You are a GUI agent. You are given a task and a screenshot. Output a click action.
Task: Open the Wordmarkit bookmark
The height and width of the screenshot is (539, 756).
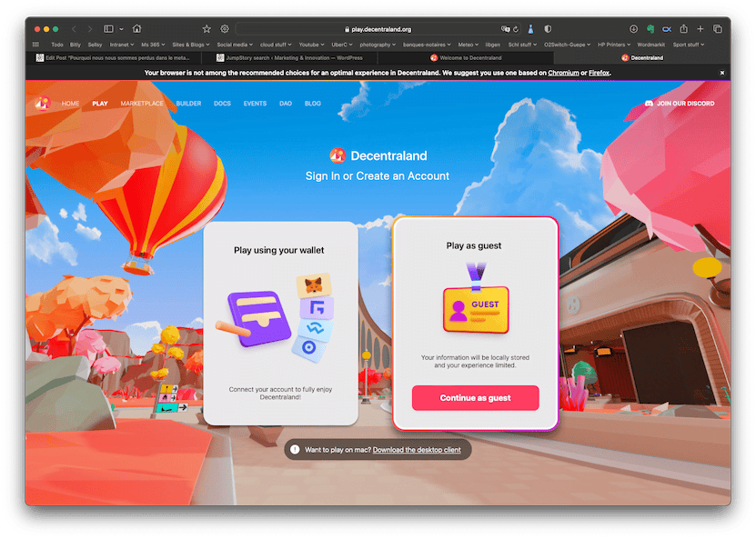pos(650,45)
